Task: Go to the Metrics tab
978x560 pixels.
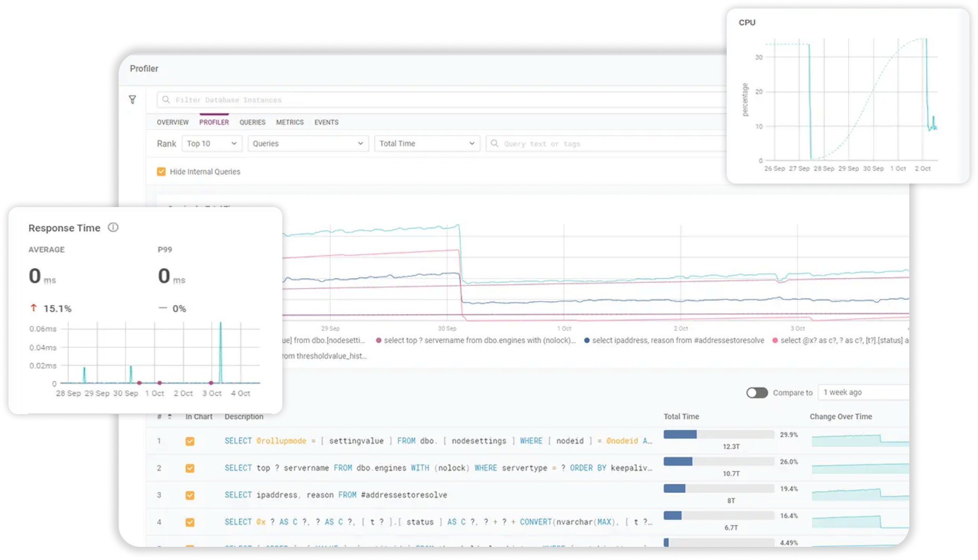Action: (x=290, y=122)
